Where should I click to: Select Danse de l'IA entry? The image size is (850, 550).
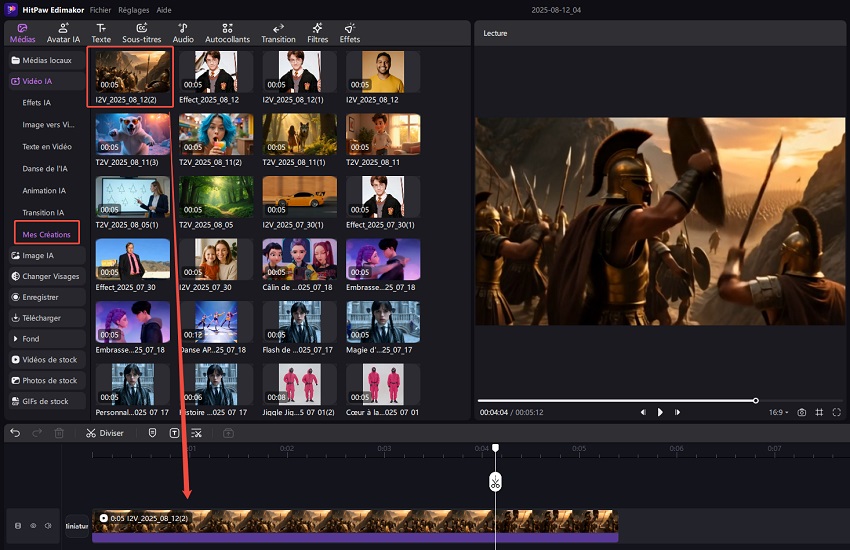[45, 169]
